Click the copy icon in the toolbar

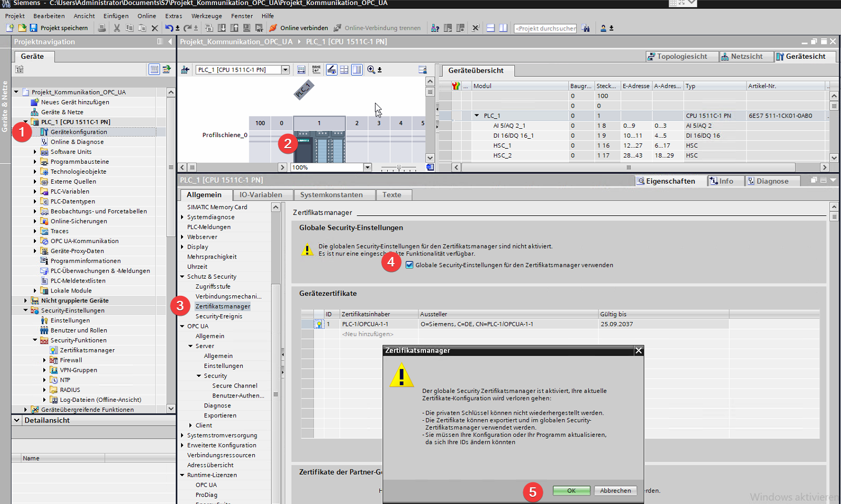tap(129, 28)
